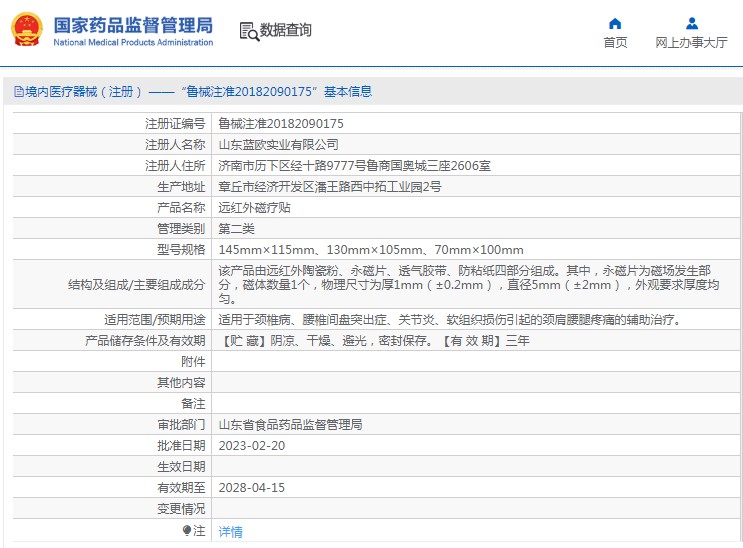Click the 生产地址 row label
The image size is (743, 548).
(181, 187)
